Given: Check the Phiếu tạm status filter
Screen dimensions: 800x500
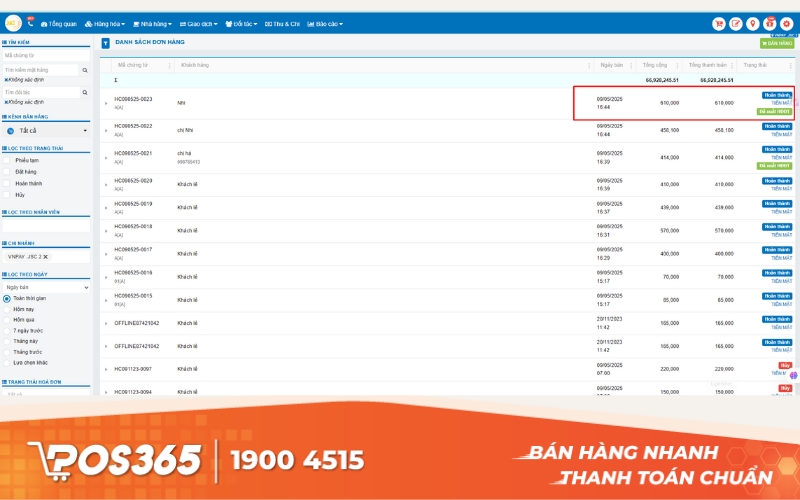Looking at the screenshot, I should [7, 160].
